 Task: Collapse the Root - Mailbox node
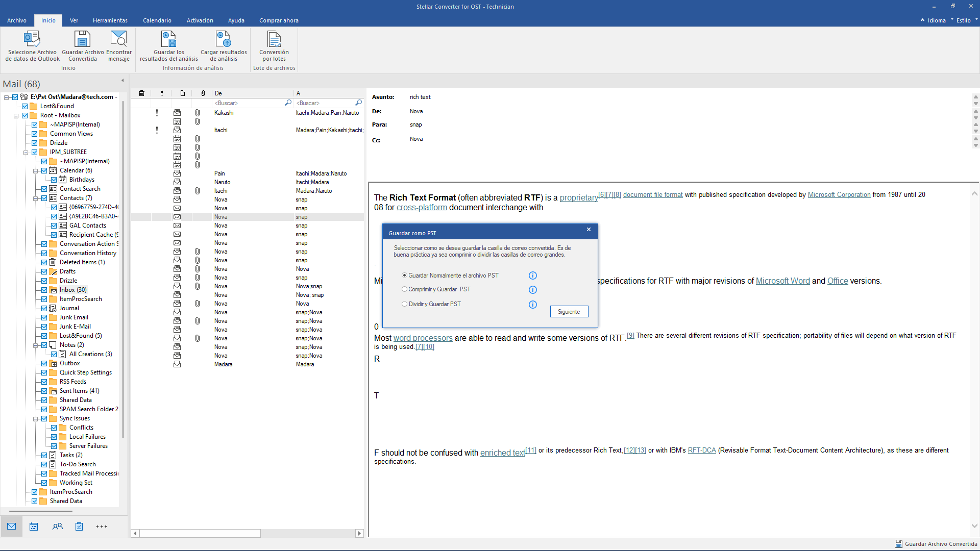(x=16, y=115)
